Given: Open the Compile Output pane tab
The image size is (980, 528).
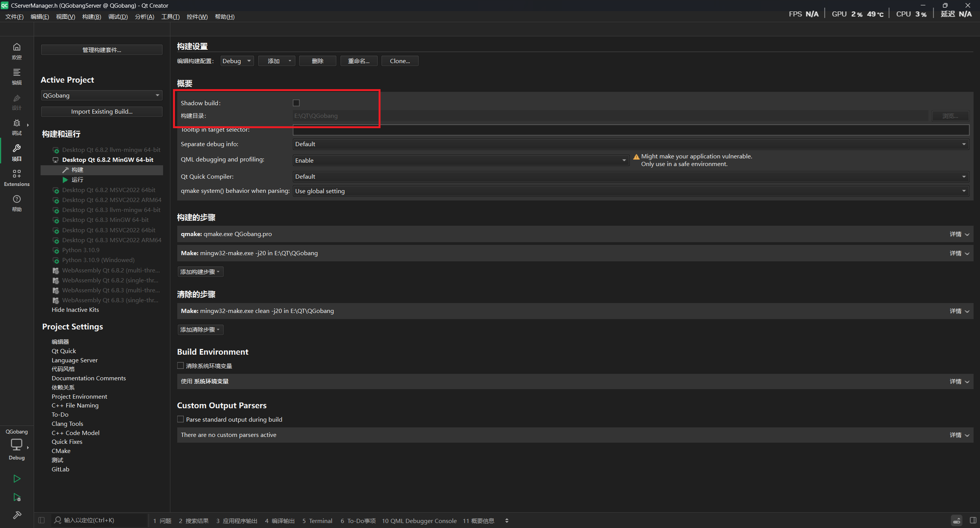Looking at the screenshot, I should click(280, 521).
